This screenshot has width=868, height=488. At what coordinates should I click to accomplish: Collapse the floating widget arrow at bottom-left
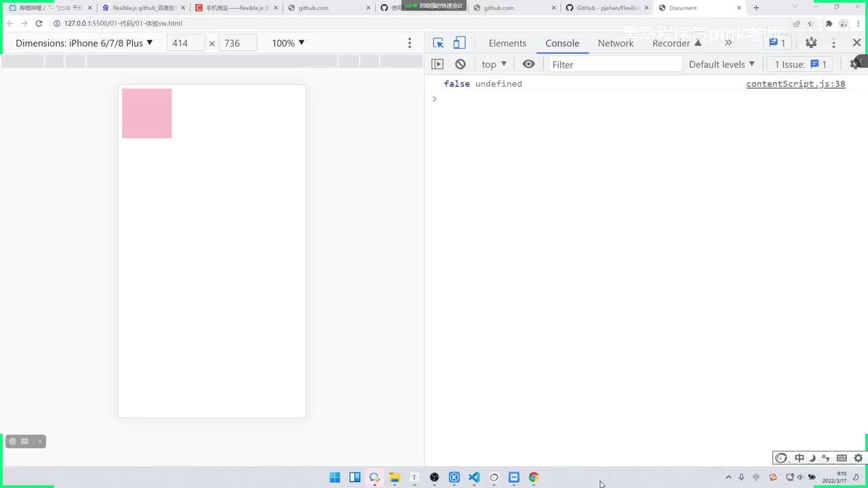pos(40,442)
